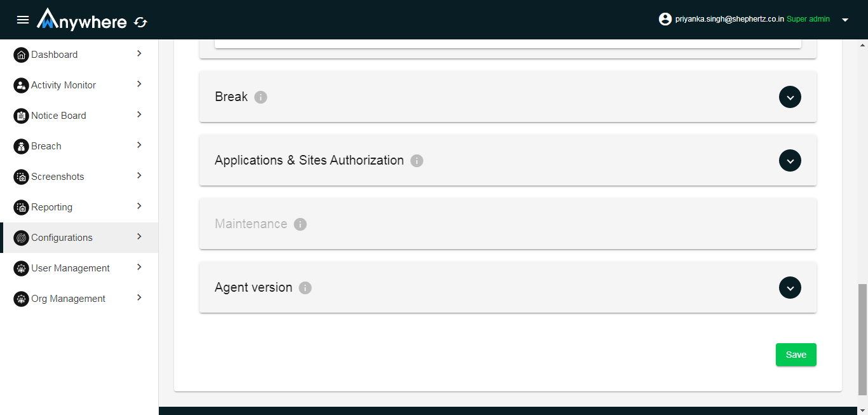The image size is (868, 415).
Task: Select Notice Board from the sidebar
Action: (58, 116)
